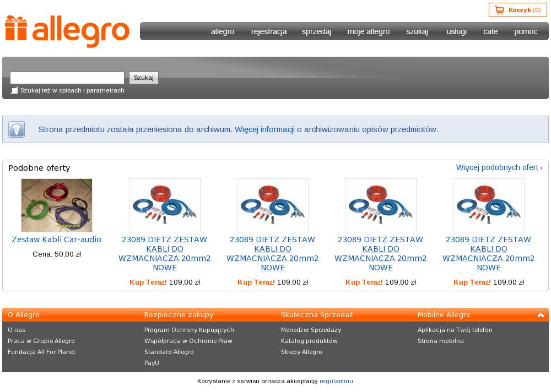Open pomoc help menu

coord(526,31)
